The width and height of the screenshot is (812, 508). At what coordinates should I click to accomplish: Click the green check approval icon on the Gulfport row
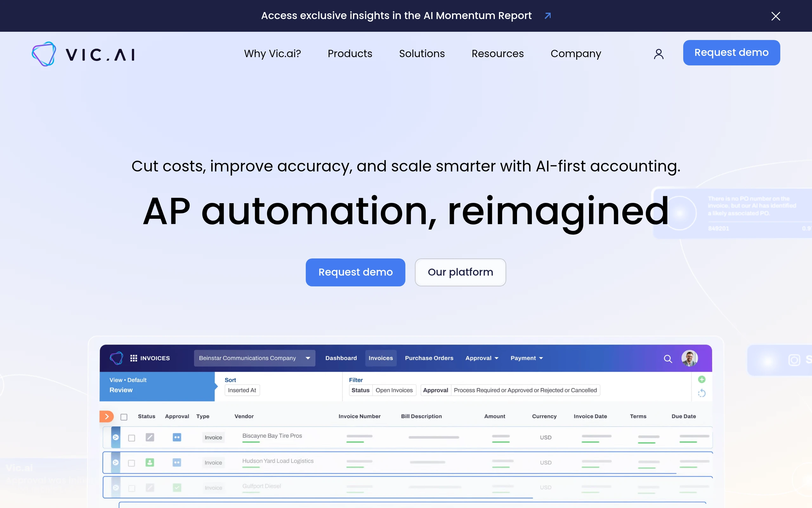coord(177,487)
